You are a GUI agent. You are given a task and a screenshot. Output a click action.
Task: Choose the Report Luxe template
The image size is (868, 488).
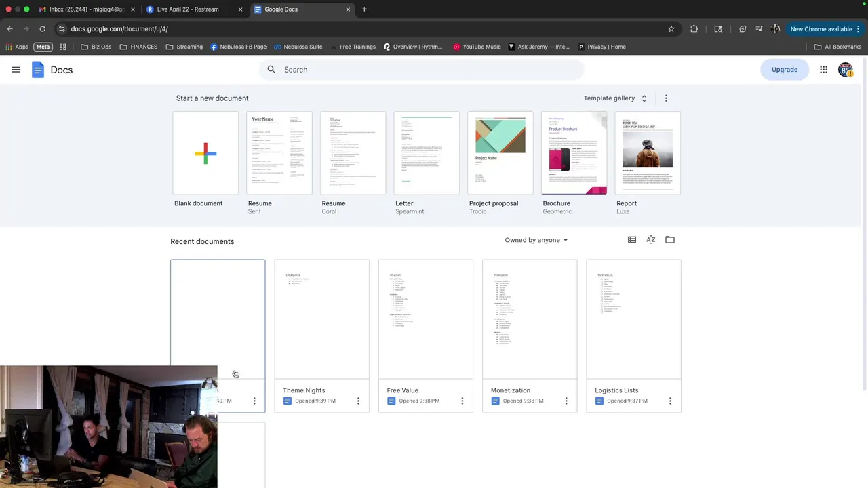tap(648, 153)
